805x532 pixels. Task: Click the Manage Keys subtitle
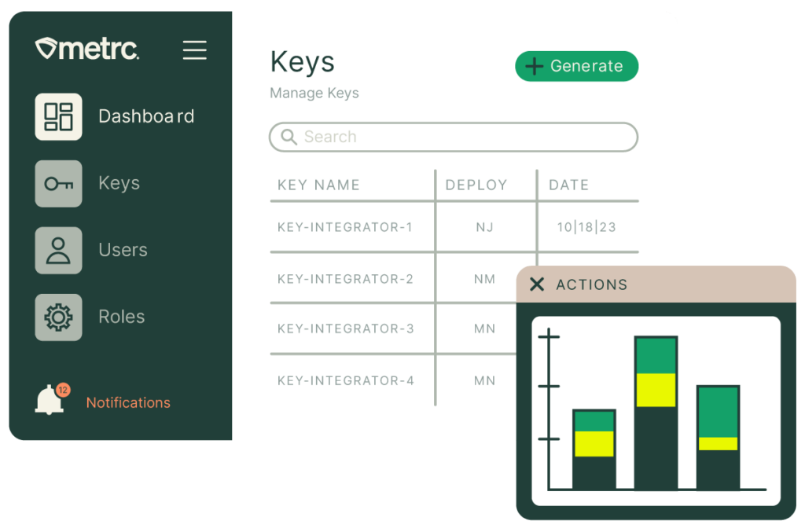click(x=314, y=94)
